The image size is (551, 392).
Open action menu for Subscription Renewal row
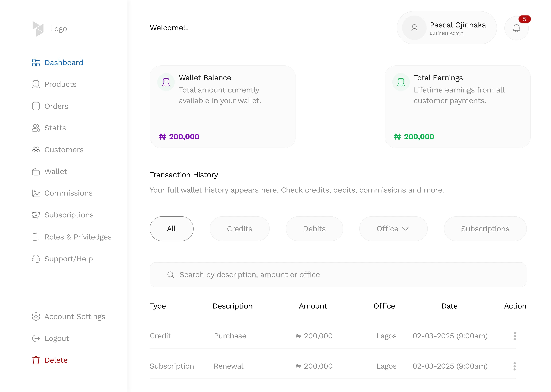[514, 366]
